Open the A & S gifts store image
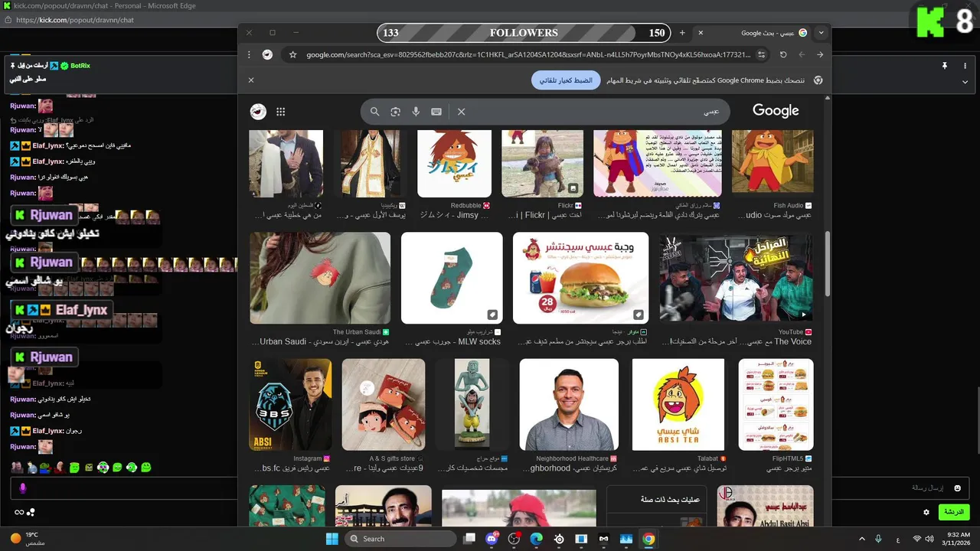Screen dimensions: 980x551 pyautogui.click(x=384, y=405)
